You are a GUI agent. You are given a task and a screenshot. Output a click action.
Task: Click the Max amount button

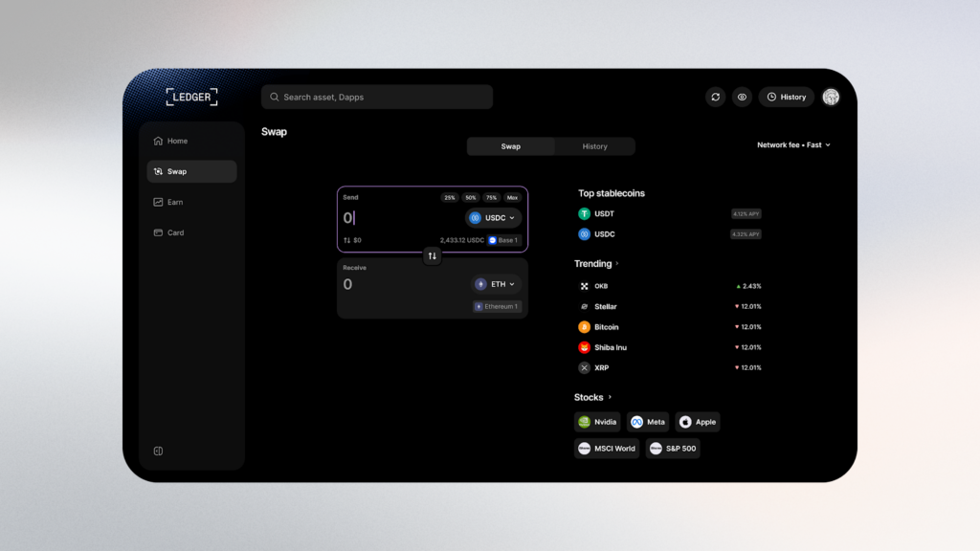point(512,197)
